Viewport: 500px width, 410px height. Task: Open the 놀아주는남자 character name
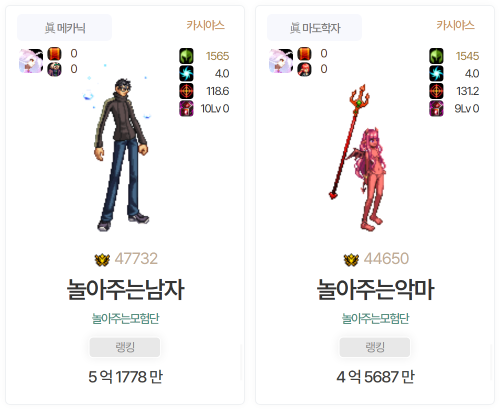[x=125, y=289]
